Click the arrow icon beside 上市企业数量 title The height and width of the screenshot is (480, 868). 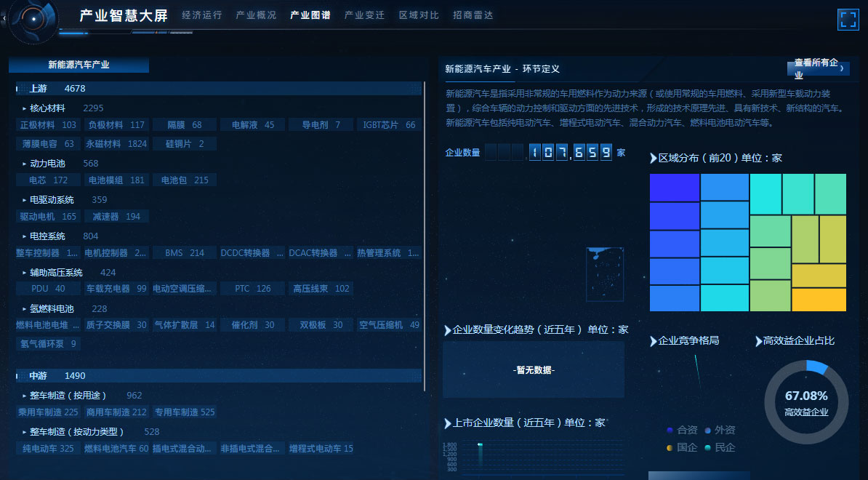tap(449, 422)
